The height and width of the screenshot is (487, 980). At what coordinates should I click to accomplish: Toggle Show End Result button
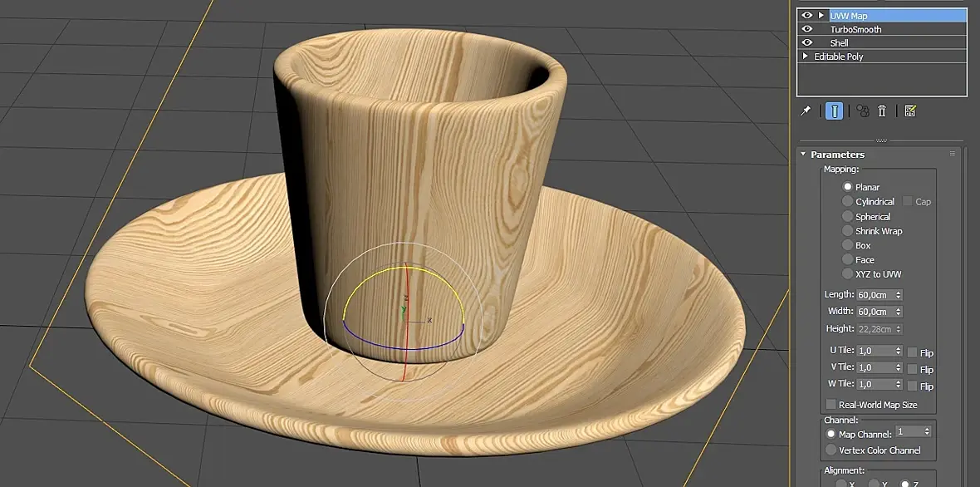(834, 111)
